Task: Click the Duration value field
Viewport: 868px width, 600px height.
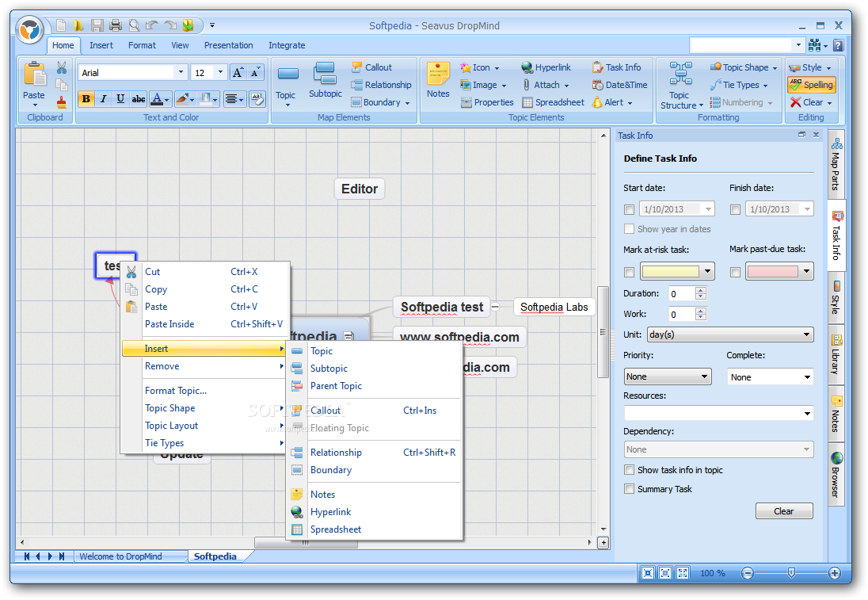Action: pos(681,293)
